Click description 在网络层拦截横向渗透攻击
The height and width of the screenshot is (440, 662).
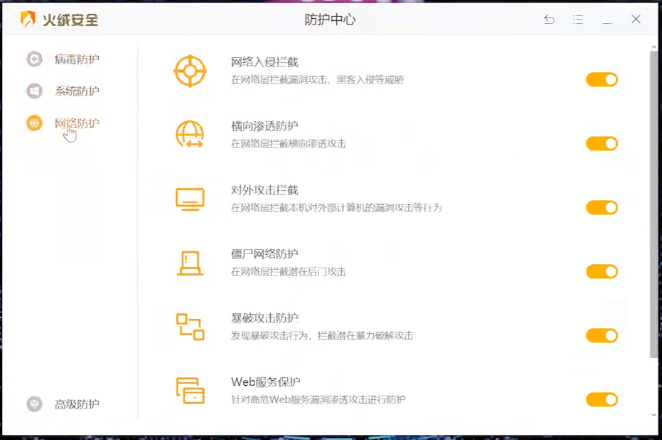point(288,144)
